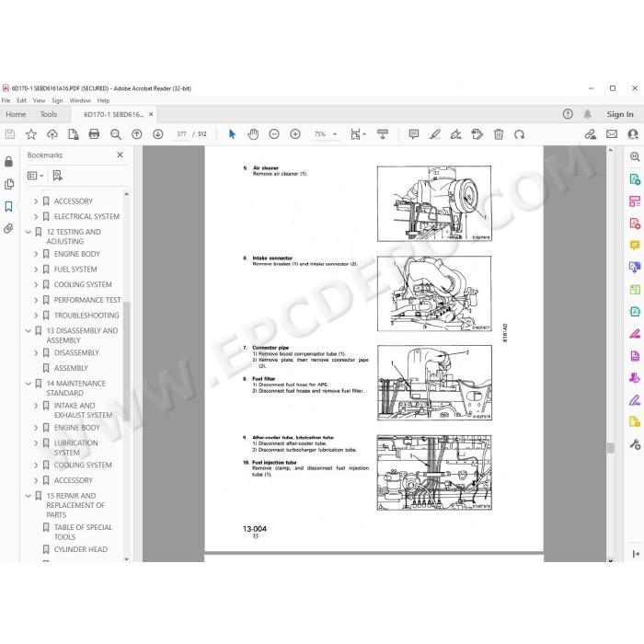Image resolution: width=644 pixels, height=644 pixels.
Task: Click the scroll down arrow of bookmarks list
Action: coord(127,559)
